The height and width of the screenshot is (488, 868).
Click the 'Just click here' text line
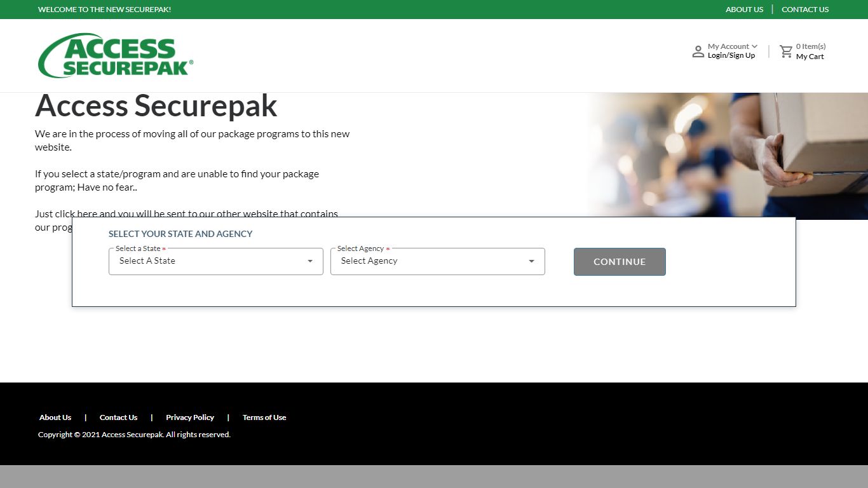186,213
